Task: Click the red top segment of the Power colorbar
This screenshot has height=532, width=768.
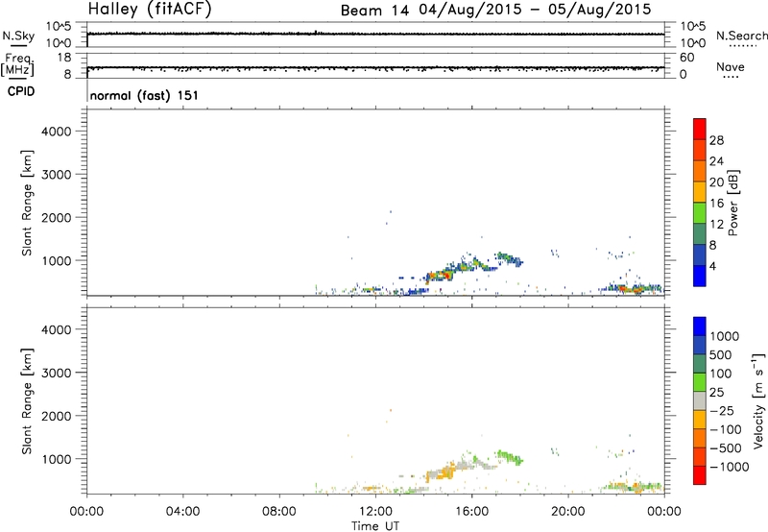Action: click(x=700, y=129)
